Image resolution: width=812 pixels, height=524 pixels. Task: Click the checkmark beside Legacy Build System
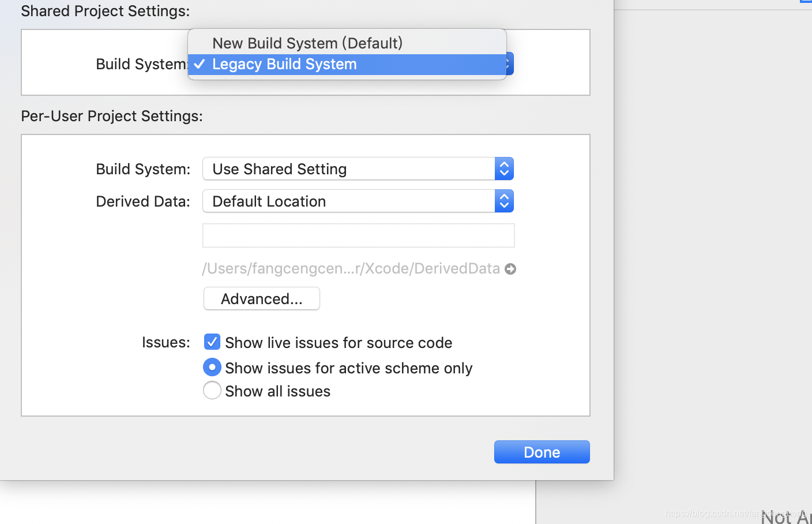click(x=199, y=64)
